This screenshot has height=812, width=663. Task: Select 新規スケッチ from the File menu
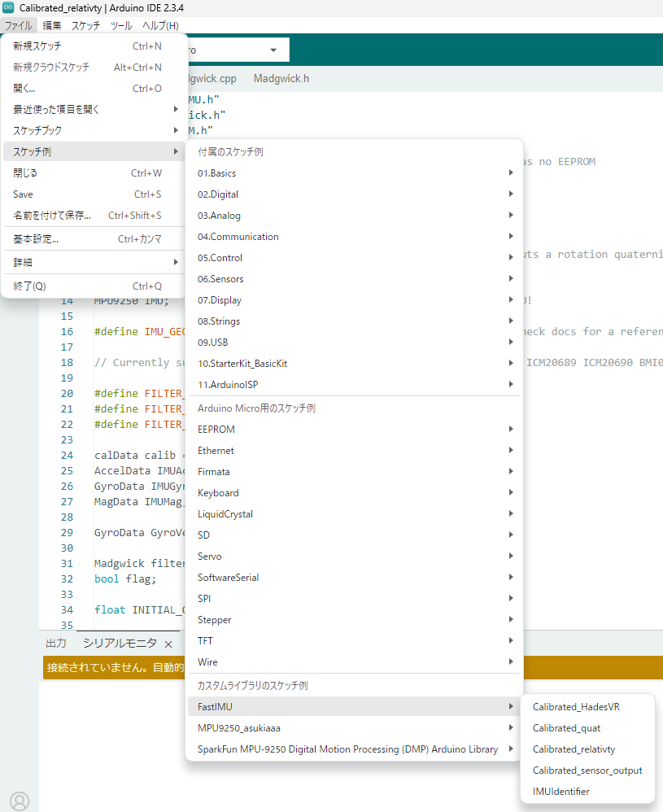point(37,46)
